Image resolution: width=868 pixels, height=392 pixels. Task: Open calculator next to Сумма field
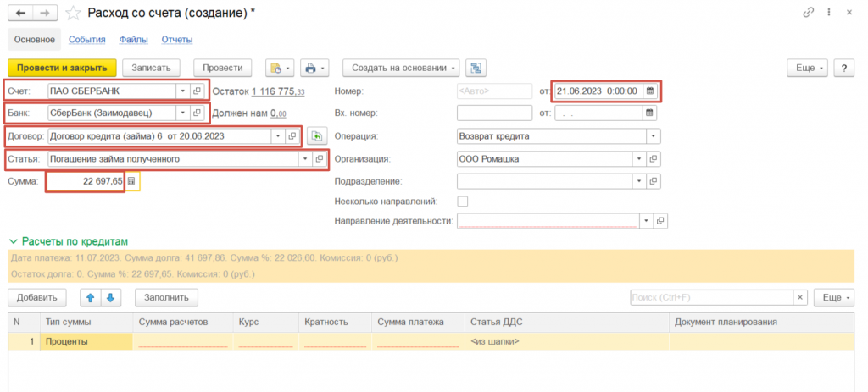[x=132, y=181]
